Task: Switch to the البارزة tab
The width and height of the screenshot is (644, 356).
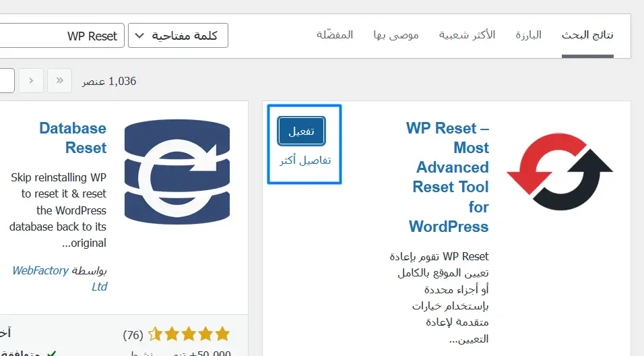Action: coord(529,35)
